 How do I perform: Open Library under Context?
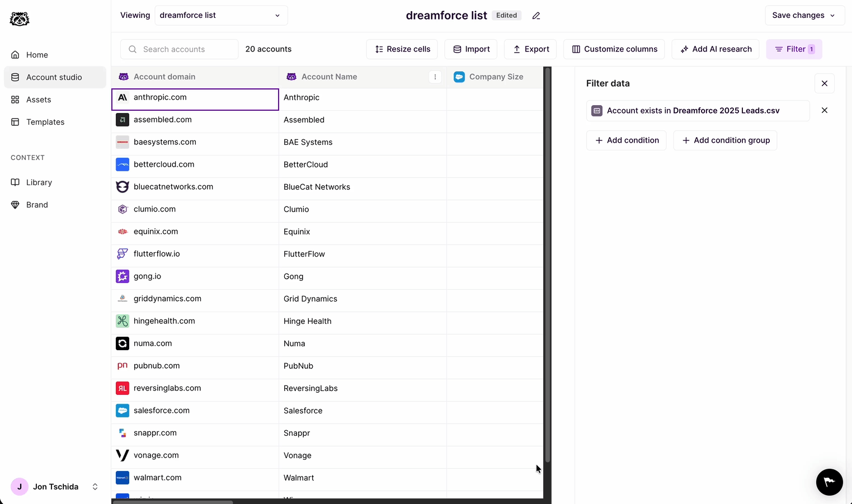[55, 182]
